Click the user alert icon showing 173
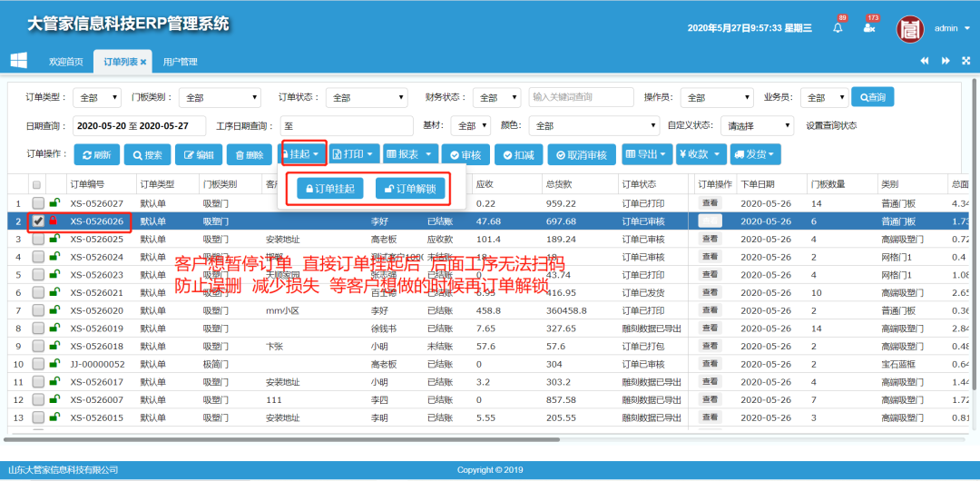 coord(869,28)
